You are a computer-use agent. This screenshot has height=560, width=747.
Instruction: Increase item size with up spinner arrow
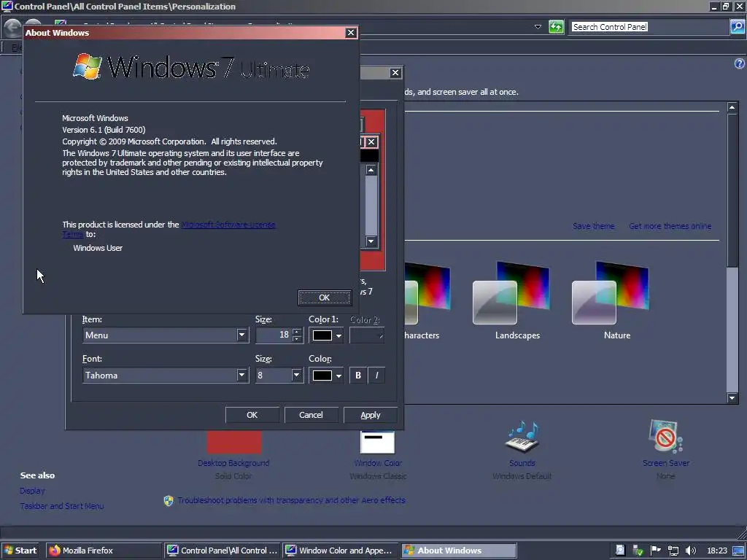pyautogui.click(x=297, y=331)
